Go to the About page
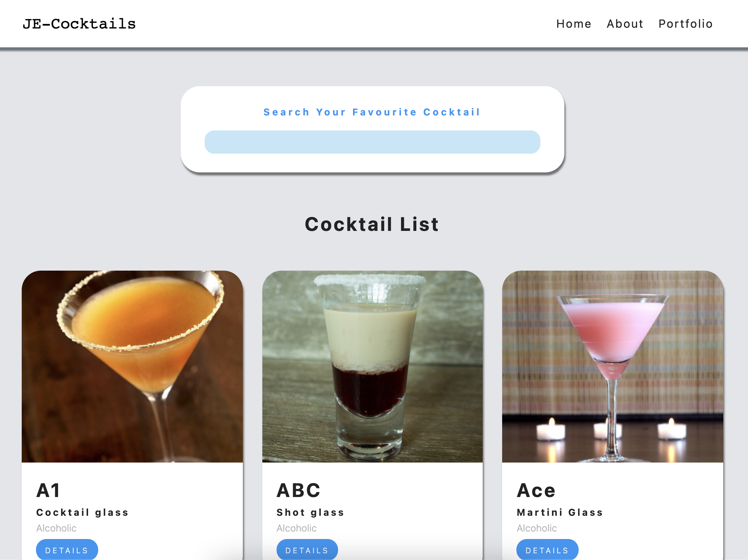 pyautogui.click(x=625, y=24)
